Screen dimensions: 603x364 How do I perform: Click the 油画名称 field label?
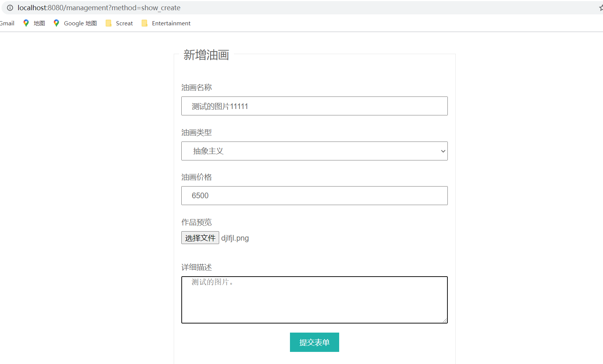click(196, 87)
